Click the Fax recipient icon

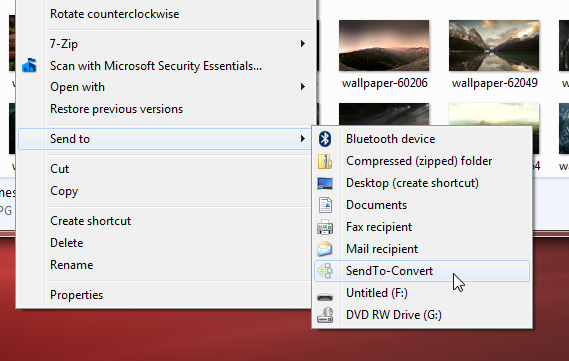click(325, 227)
